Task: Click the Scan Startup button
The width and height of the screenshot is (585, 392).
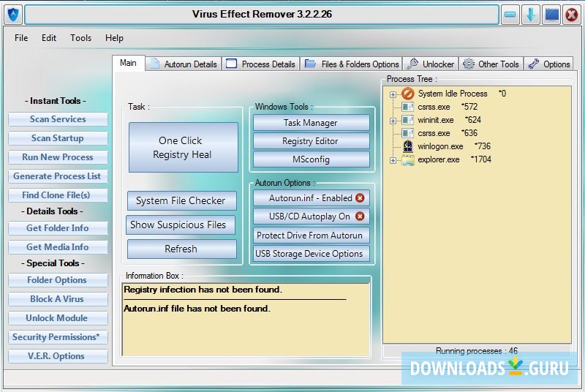Action: click(58, 138)
